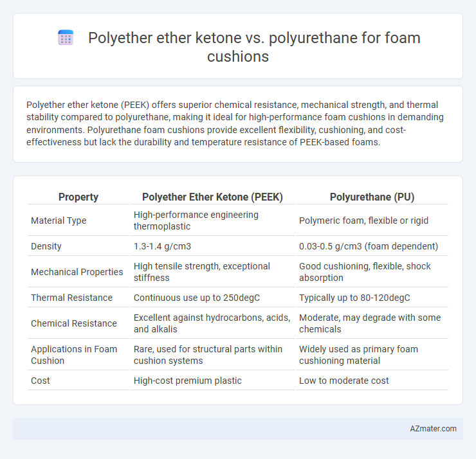Select '0.03-0.5 g/cm3 (foam dependent)' value

tap(369, 246)
